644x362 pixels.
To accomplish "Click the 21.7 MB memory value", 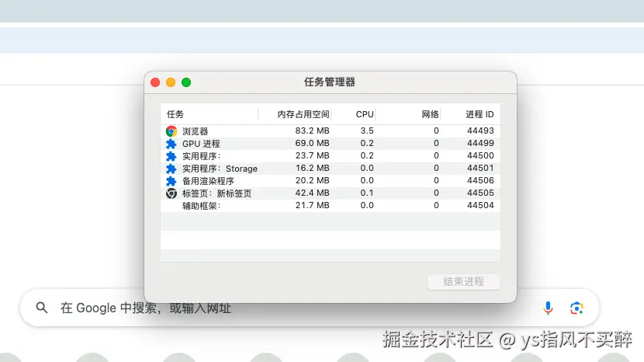I will (312, 205).
